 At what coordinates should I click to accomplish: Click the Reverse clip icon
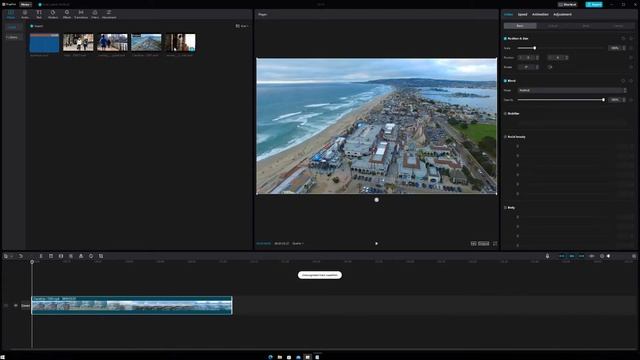(x=71, y=256)
